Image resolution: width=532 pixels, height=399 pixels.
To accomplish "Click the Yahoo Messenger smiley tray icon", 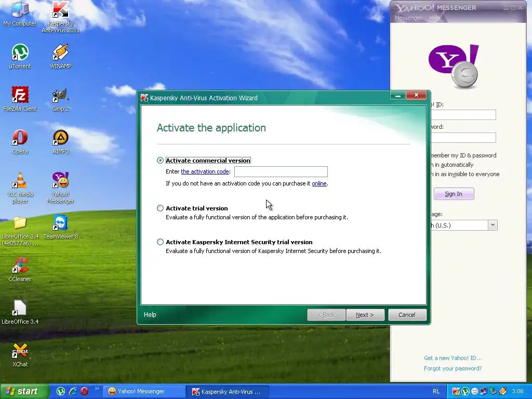I will tap(475, 392).
